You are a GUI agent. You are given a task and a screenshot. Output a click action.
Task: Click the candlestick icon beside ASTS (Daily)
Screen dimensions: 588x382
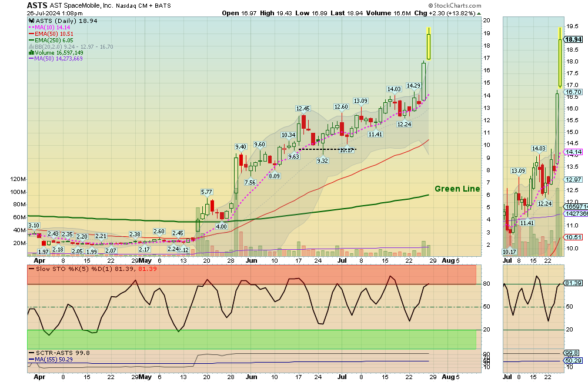click(32, 21)
